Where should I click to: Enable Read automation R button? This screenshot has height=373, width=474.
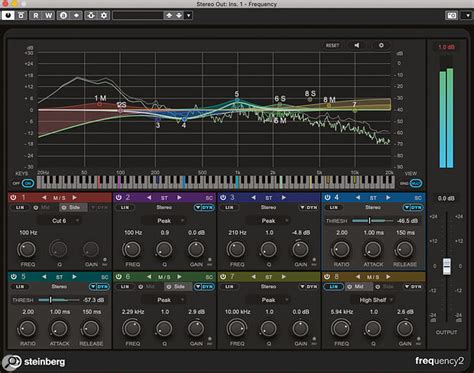click(36, 15)
